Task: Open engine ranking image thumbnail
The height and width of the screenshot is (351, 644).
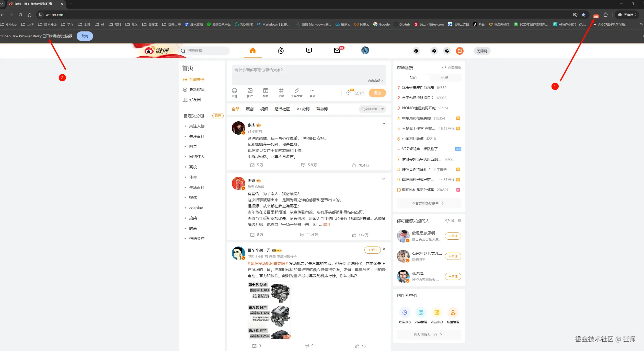Action: point(269,310)
